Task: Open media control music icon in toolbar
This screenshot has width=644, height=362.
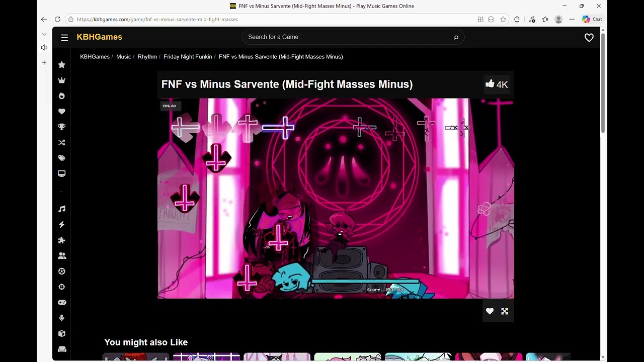Action: coord(532,19)
